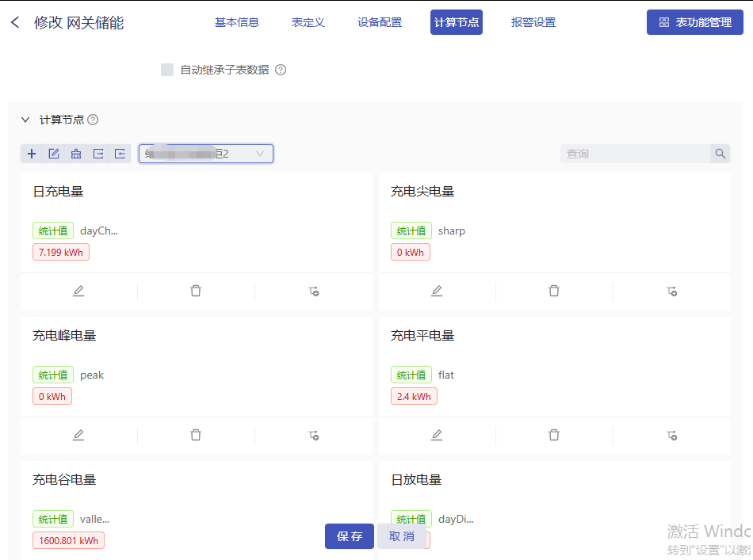753x560 pixels.
Task: Select the edit icon in the toolbar
Action: click(x=53, y=154)
